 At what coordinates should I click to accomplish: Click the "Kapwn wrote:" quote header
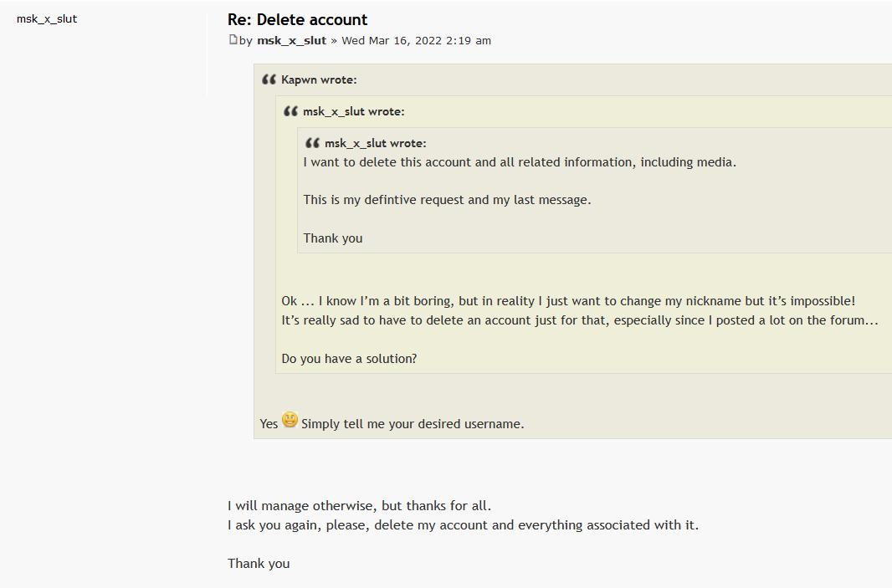318,79
